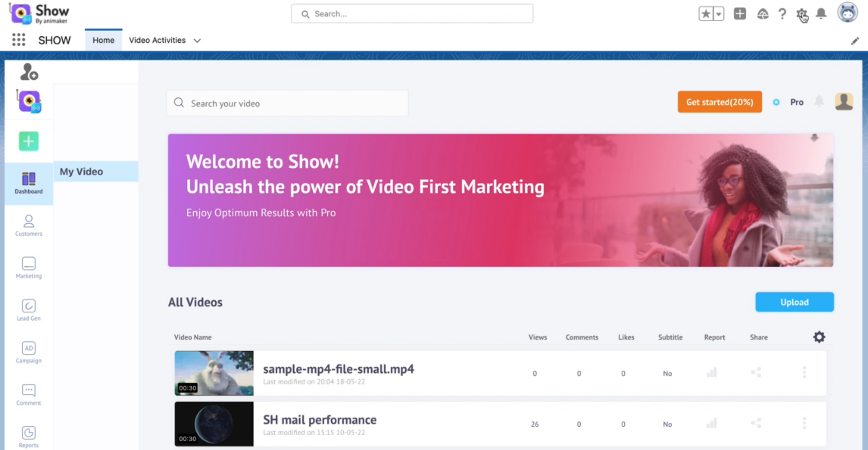Click the Show by animaker logo
Image resolution: width=868 pixels, height=450 pixels.
pyautogui.click(x=39, y=14)
